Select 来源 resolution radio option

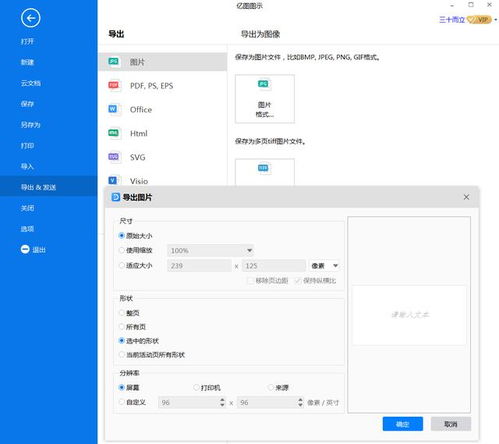[270, 387]
